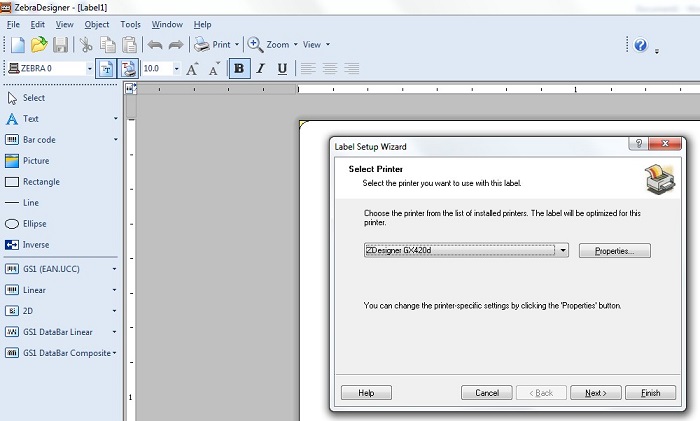Select the Inverse tool
700x421 pixels.
coord(27,245)
